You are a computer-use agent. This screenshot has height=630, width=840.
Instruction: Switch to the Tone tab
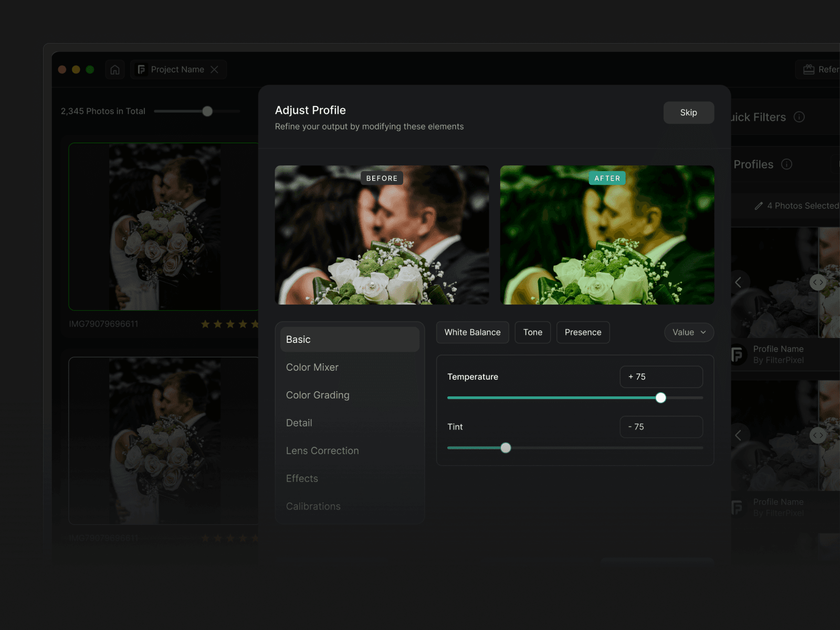click(x=533, y=332)
